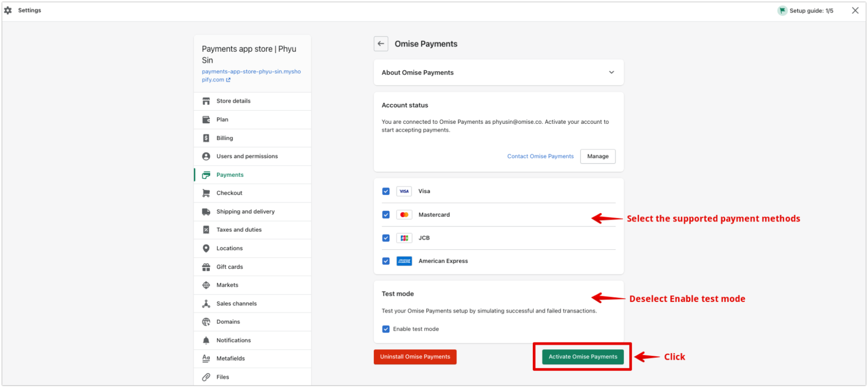Click the red Uninstall Omise Payments button

[415, 357]
